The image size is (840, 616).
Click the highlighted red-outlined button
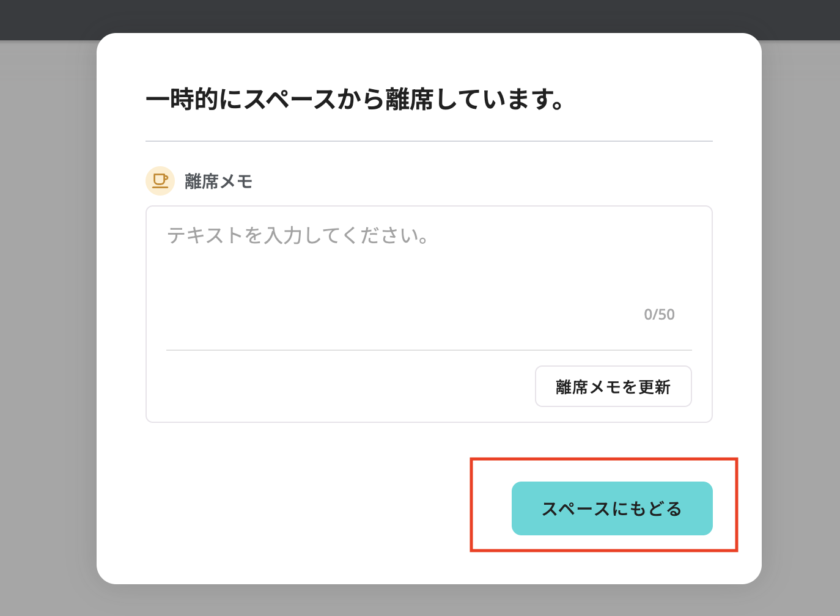(x=612, y=508)
